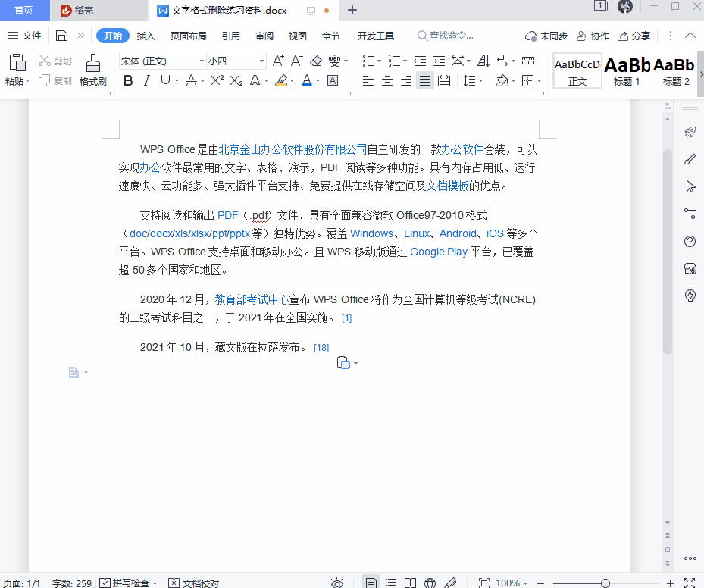704x588 pixels.
Task: Apply subscript formatting
Action: 236,80
